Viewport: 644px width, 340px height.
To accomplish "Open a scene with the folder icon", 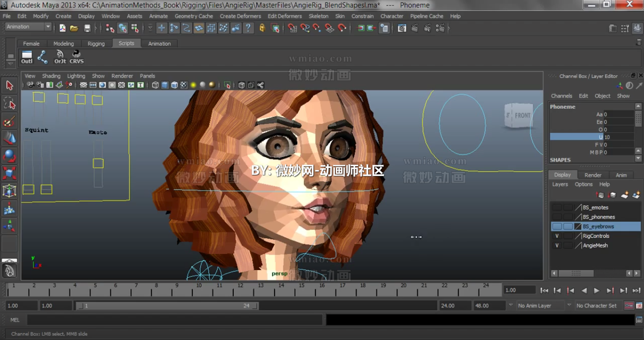I will click(x=74, y=28).
